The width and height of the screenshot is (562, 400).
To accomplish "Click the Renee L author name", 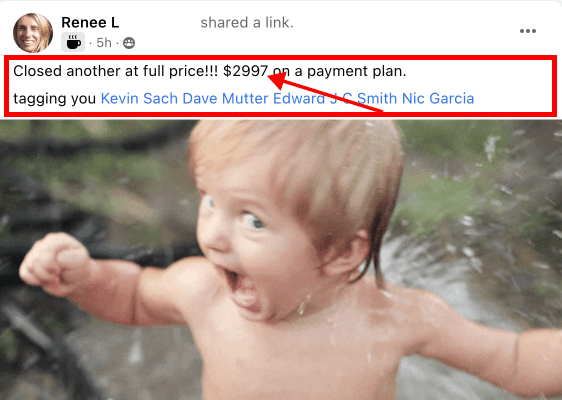I will (x=90, y=23).
